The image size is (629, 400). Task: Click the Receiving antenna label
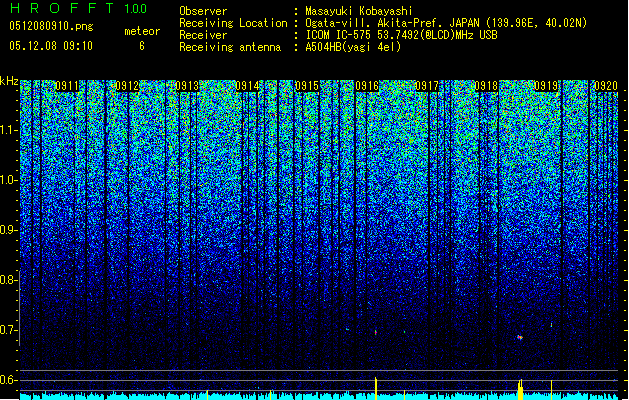[230, 47]
